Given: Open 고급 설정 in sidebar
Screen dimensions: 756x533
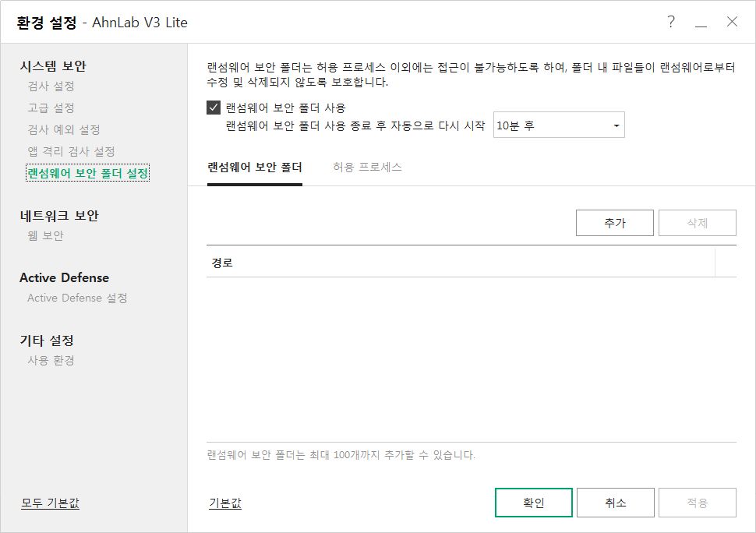Looking at the screenshot, I should click(x=51, y=108).
